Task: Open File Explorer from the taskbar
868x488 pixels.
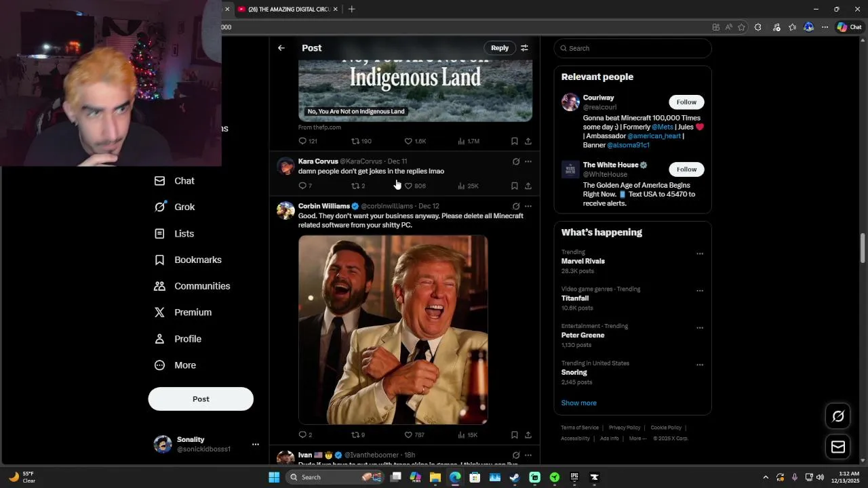Action: point(435,477)
